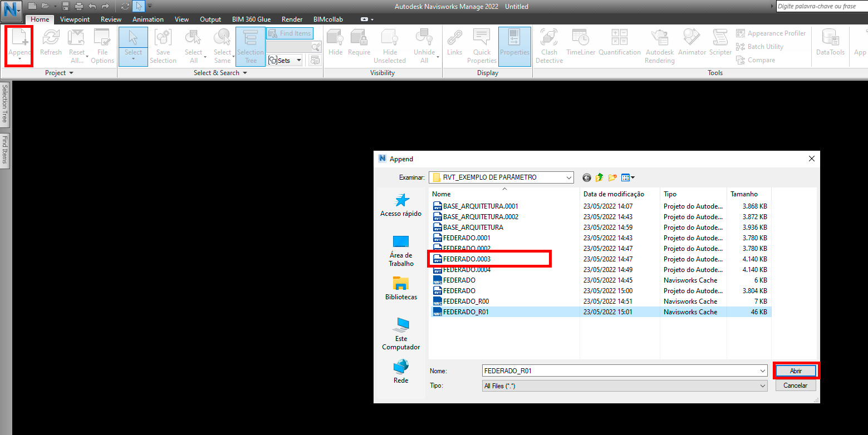Expand the Append button dropdown arrow
The height and width of the screenshot is (435, 868).
click(19, 58)
